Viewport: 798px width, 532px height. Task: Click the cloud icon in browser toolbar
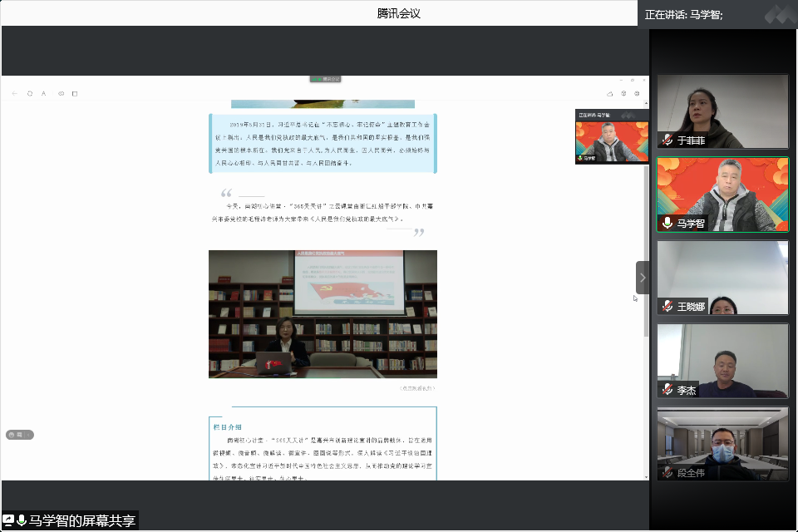(x=610, y=93)
